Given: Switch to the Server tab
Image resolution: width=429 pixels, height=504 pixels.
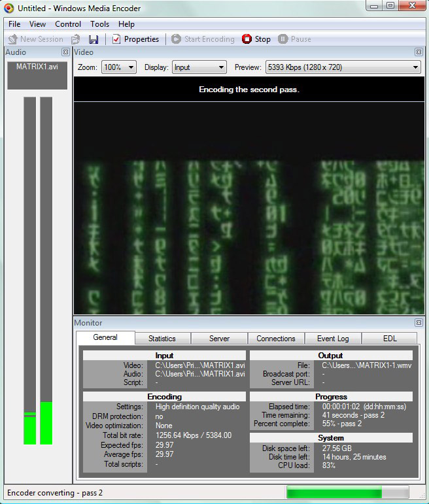Looking at the screenshot, I should [x=219, y=339].
